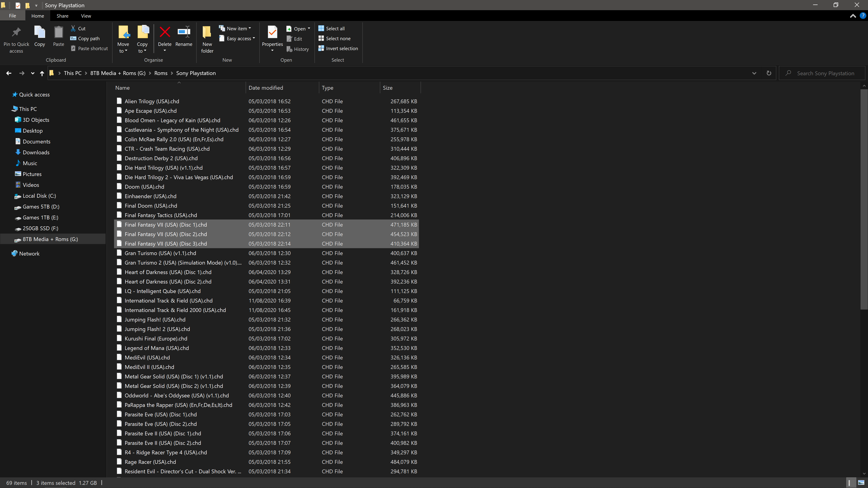The image size is (868, 488).
Task: Switch to large icons view in status bar
Action: [861, 483]
